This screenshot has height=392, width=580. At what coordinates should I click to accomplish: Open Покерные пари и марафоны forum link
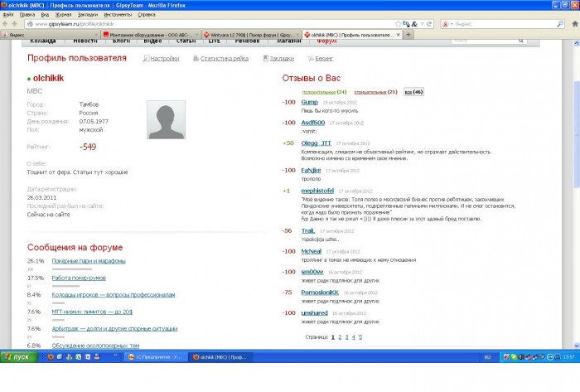coord(89,261)
